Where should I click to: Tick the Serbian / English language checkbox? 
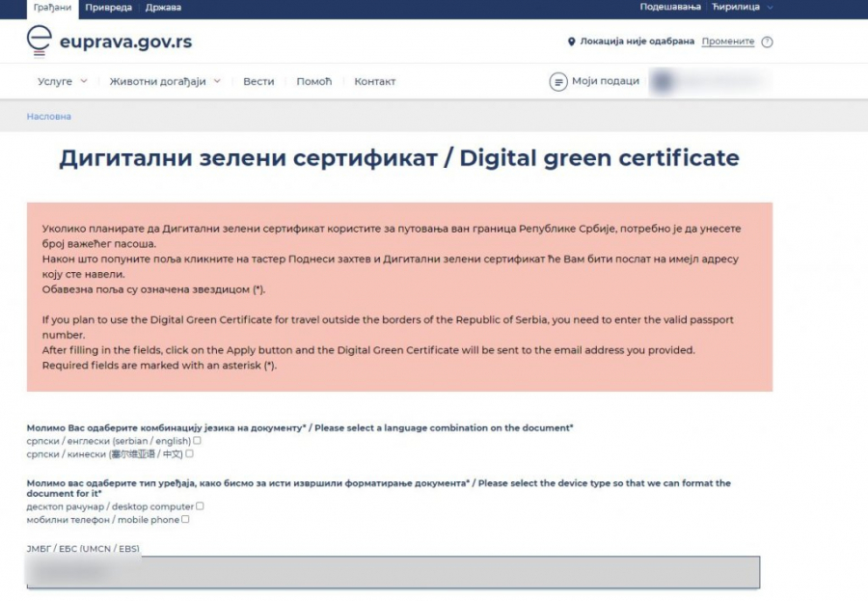click(198, 441)
